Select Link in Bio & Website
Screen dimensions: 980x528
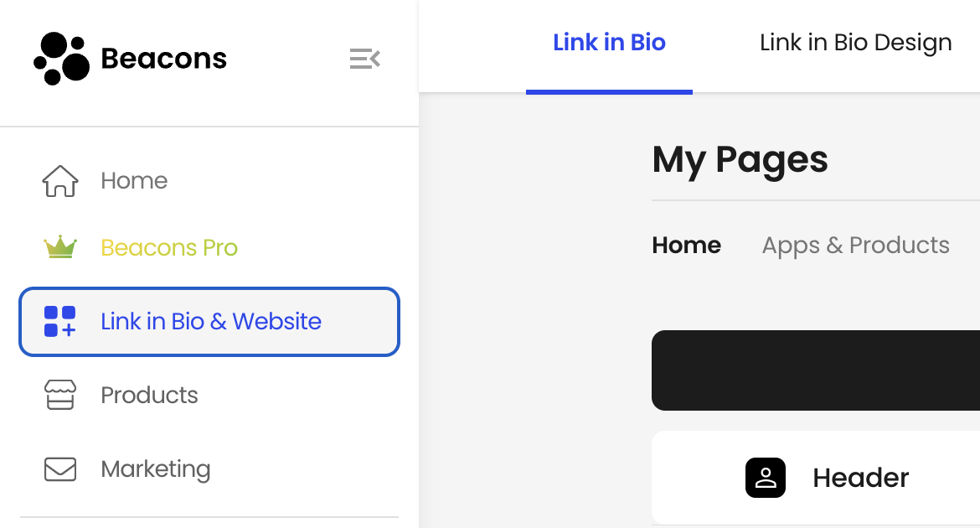pos(210,322)
